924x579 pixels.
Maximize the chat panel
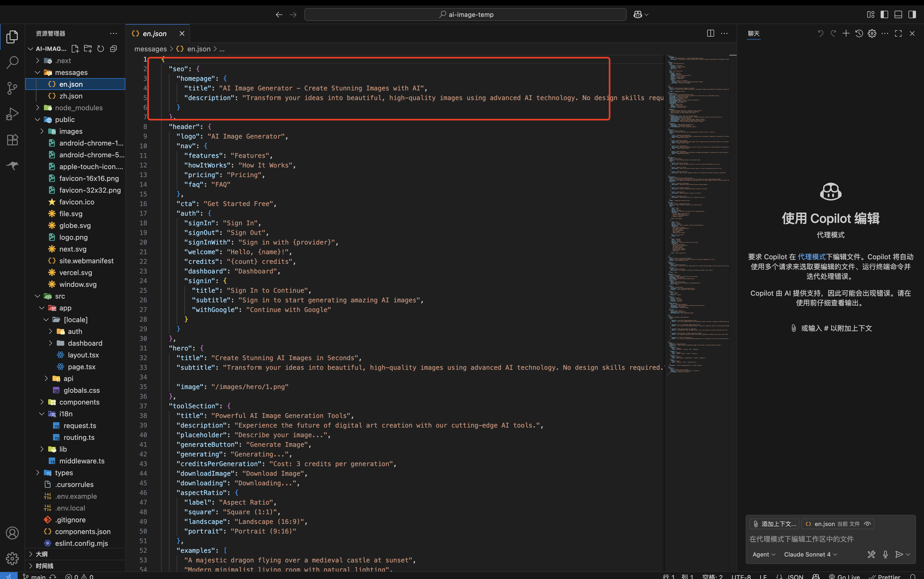898,33
